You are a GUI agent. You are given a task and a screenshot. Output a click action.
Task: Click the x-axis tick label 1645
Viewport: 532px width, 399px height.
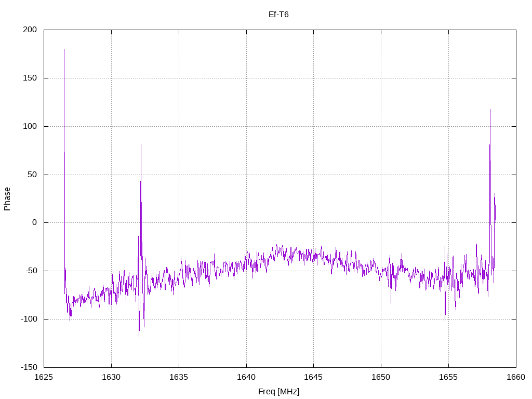[313, 377]
